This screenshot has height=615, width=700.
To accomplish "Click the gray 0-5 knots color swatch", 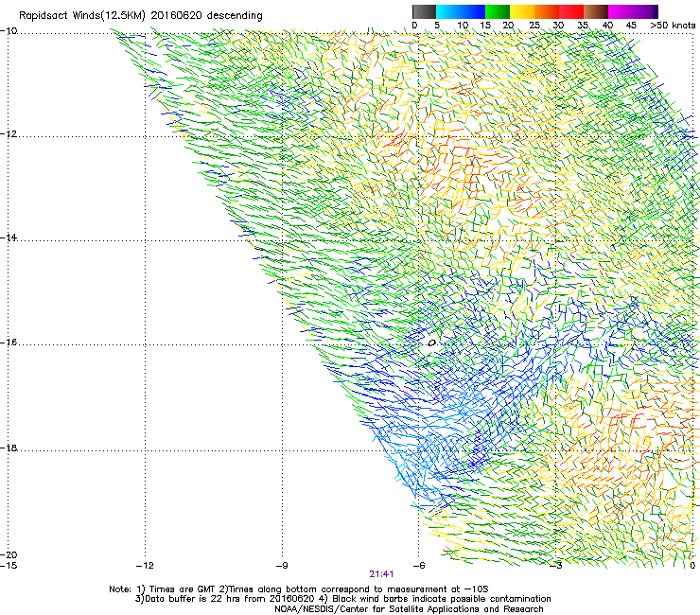I will click(424, 11).
